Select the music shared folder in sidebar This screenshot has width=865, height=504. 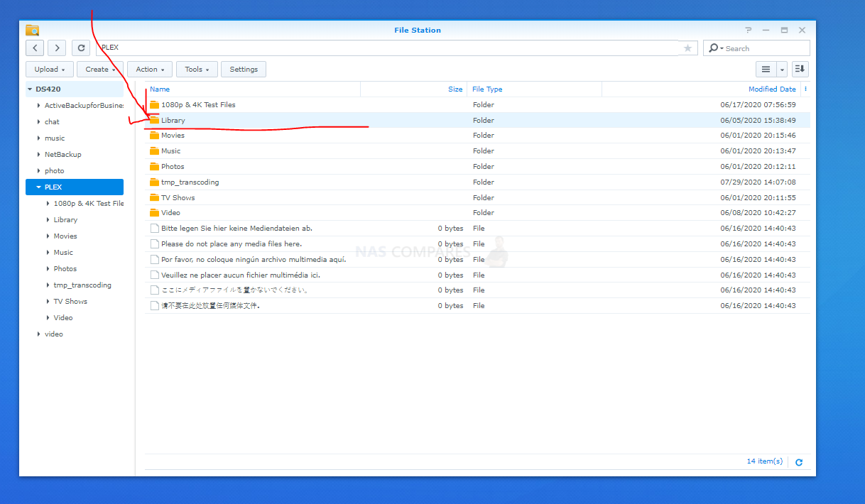click(55, 138)
